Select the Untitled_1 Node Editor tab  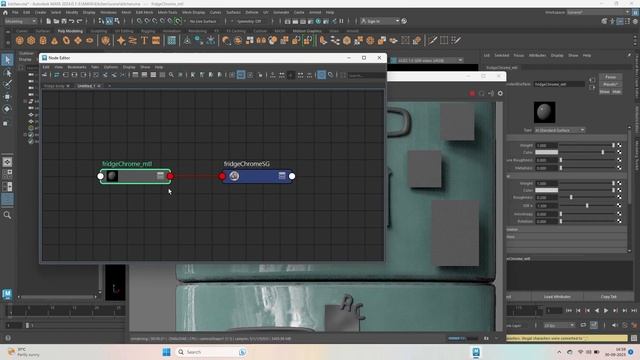87,86
